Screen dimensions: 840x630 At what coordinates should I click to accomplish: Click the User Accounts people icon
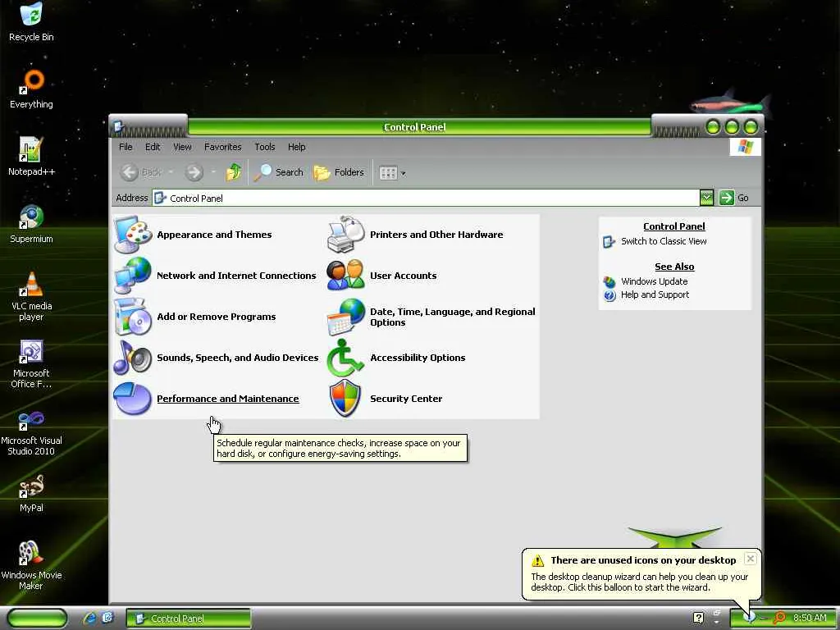(345, 276)
